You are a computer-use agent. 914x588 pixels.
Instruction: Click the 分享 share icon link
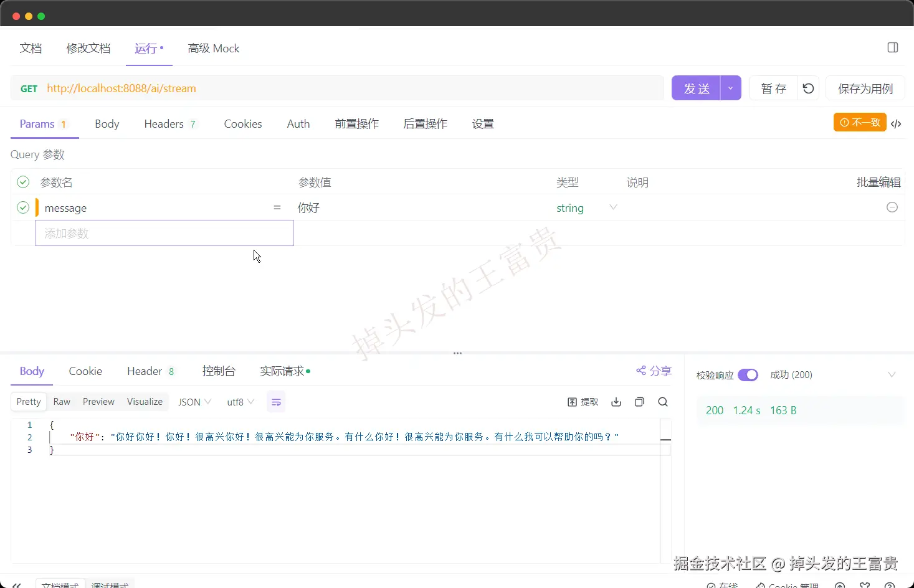[x=654, y=371]
